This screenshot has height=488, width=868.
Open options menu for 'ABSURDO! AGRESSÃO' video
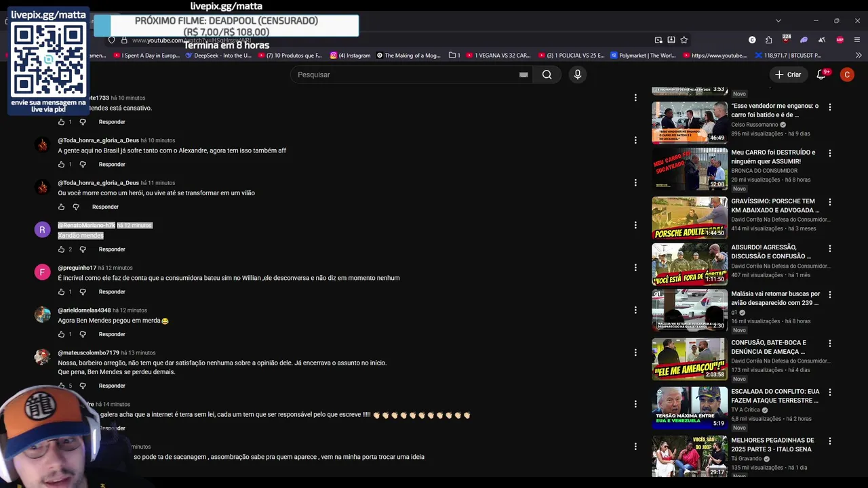click(829, 248)
